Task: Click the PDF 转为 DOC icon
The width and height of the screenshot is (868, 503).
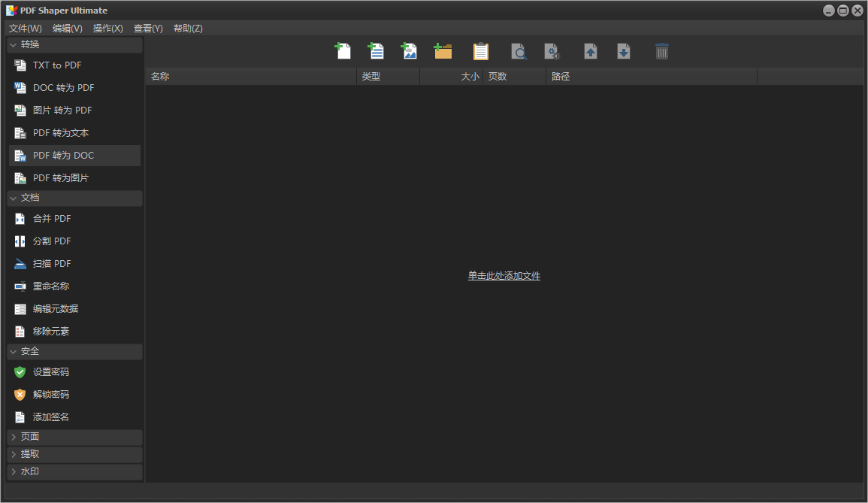Action: coord(20,156)
